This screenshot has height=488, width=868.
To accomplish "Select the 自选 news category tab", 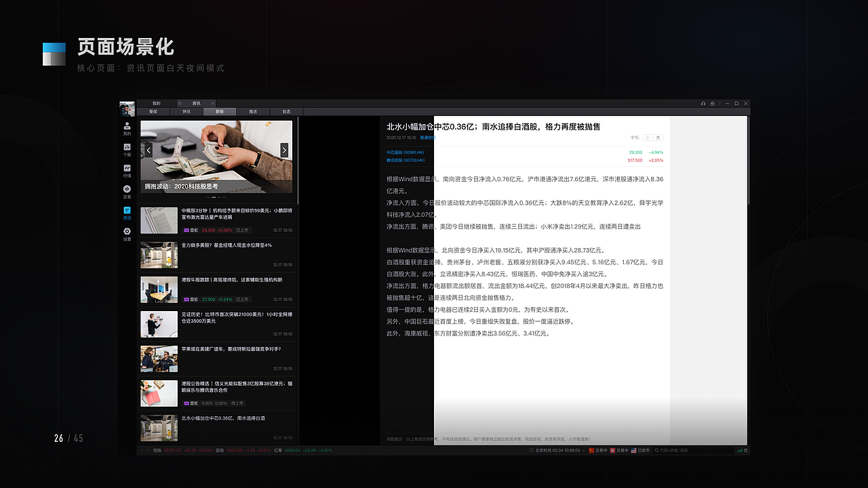I will click(286, 111).
